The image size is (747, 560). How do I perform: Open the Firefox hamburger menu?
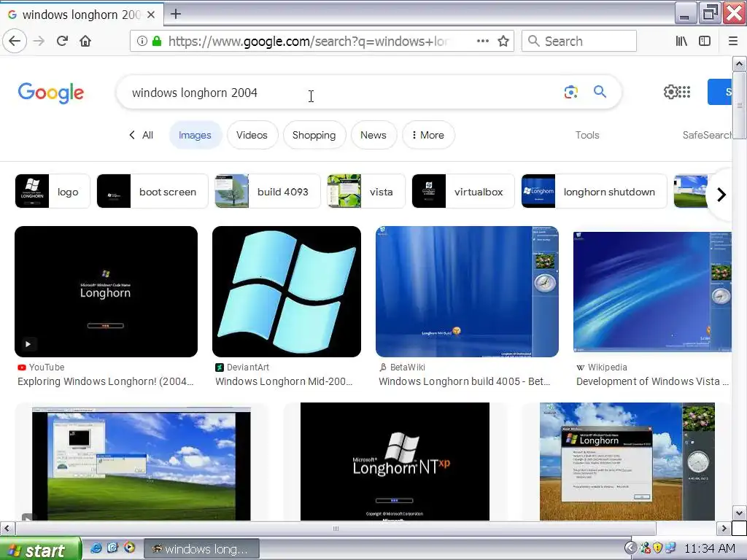tap(732, 41)
